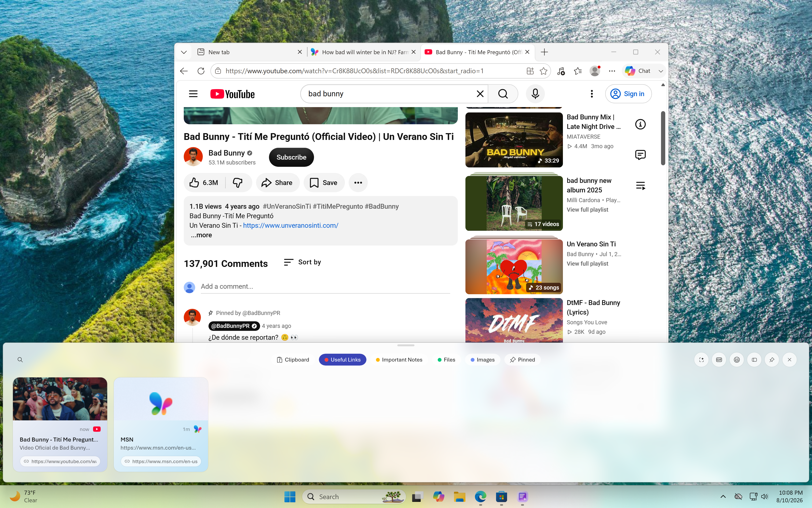The height and width of the screenshot is (508, 812).
Task: Open YouTube settings three-dot menu
Action: pos(591,94)
